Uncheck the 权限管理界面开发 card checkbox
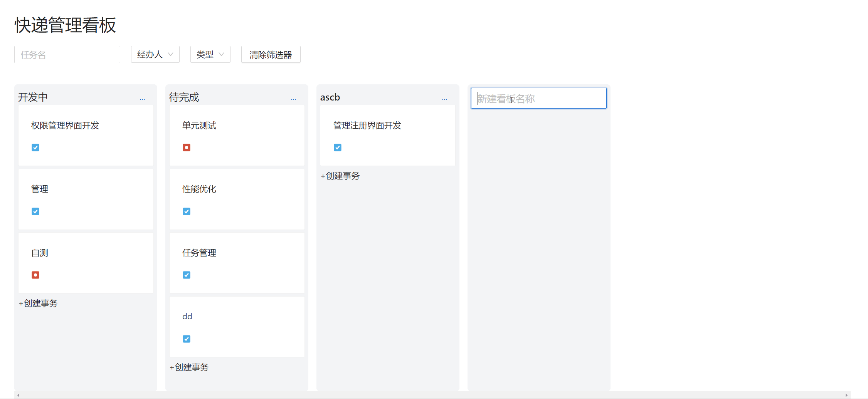 [x=35, y=147]
